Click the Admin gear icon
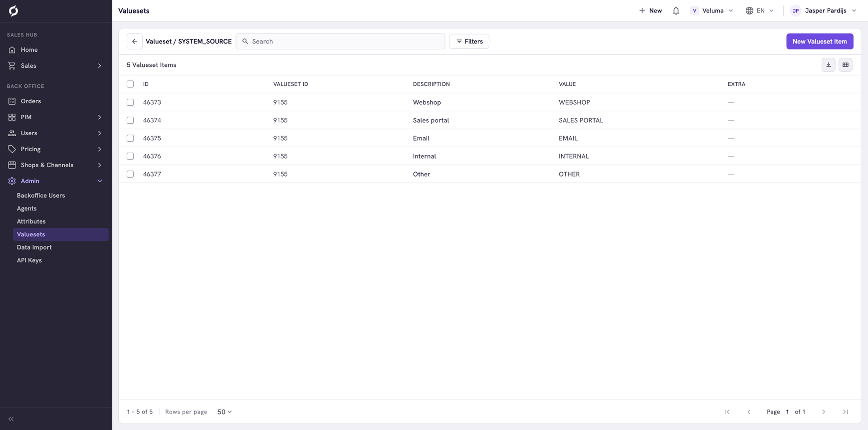Image resolution: width=868 pixels, height=430 pixels. point(12,181)
